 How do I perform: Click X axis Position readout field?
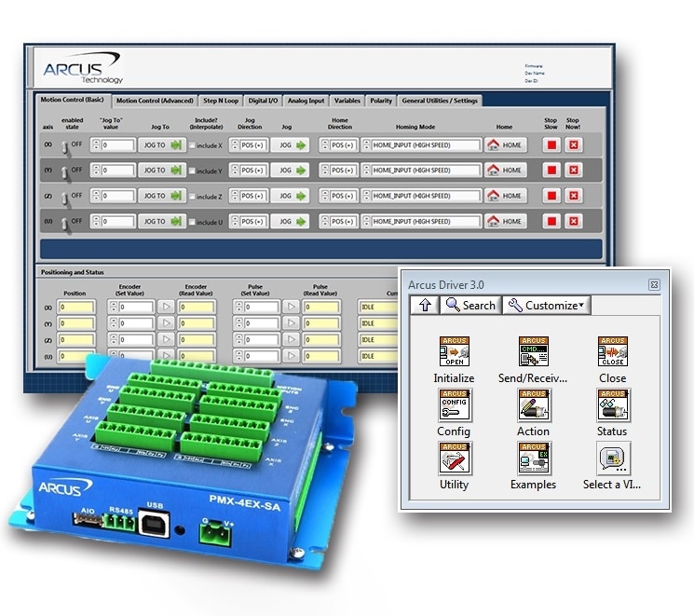[76, 307]
